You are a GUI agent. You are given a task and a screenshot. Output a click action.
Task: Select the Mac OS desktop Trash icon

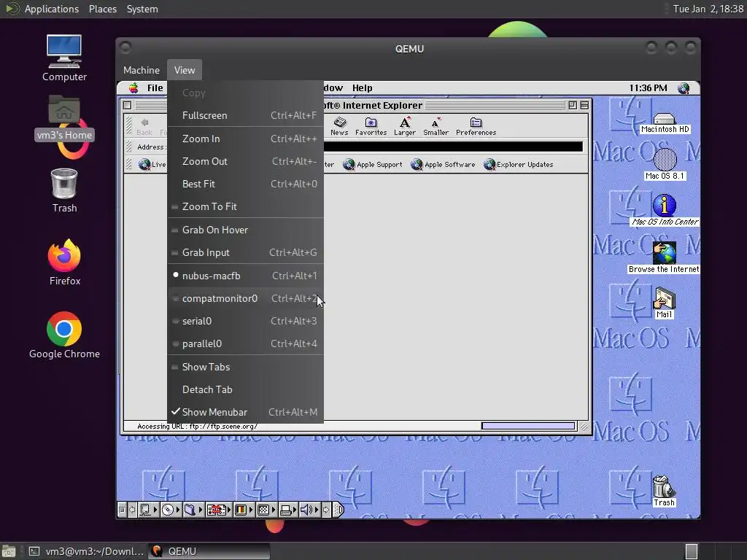click(x=663, y=491)
